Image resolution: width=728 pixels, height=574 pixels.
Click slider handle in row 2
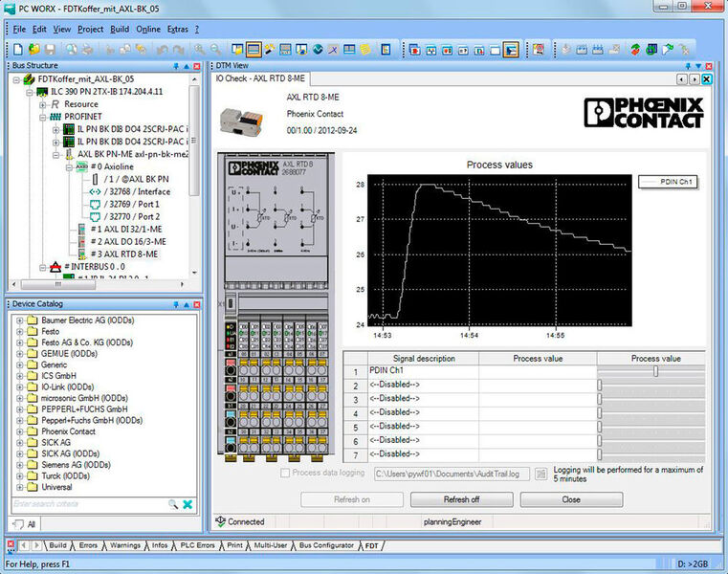point(600,385)
